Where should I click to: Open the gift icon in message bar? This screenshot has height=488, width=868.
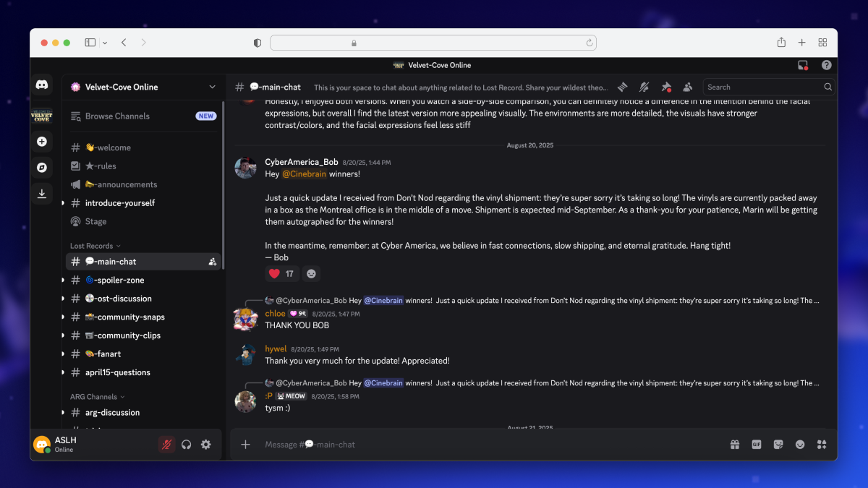click(735, 445)
